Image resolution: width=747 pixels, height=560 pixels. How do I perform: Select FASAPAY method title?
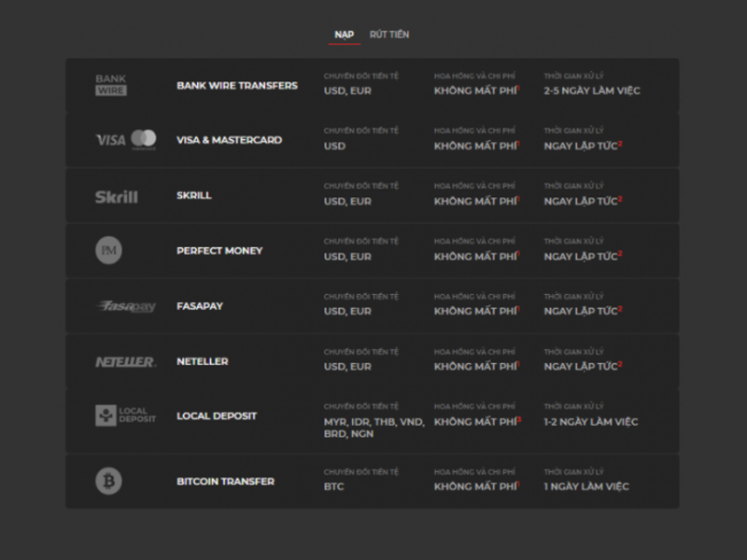(x=200, y=306)
